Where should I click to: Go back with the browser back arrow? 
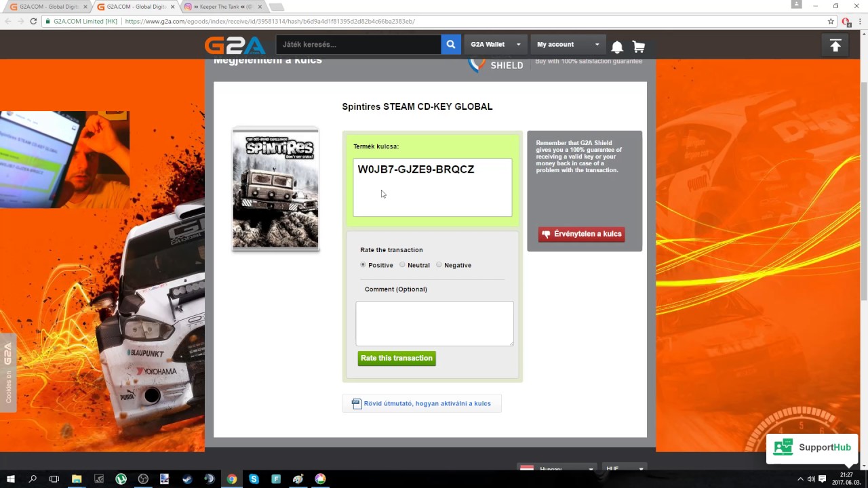click(7, 21)
